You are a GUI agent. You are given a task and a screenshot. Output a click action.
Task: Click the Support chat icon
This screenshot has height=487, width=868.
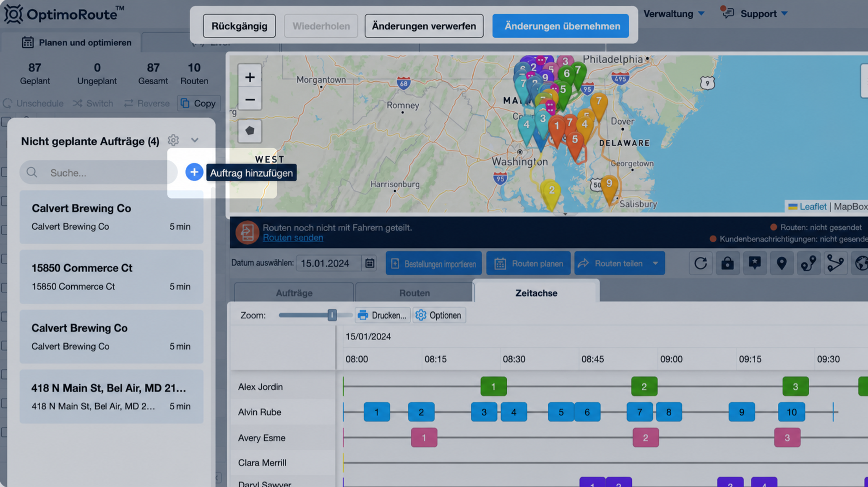click(728, 13)
